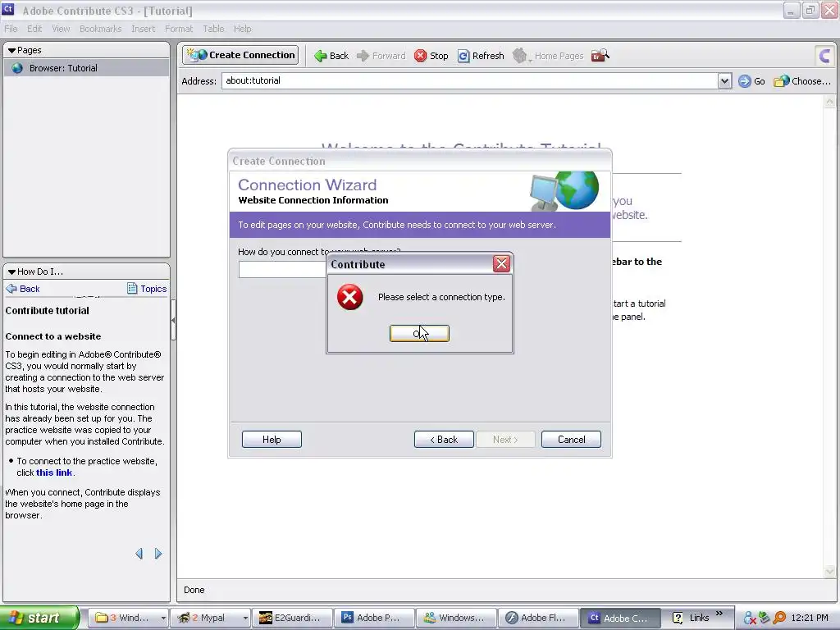Close the Contribute error dialog with X
This screenshot has height=630, width=840.
coord(501,263)
